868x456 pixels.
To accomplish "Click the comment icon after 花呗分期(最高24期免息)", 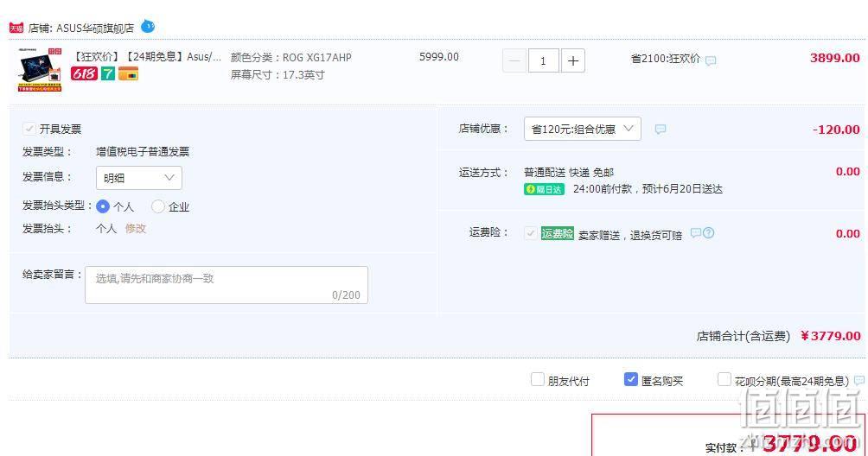I will [859, 380].
